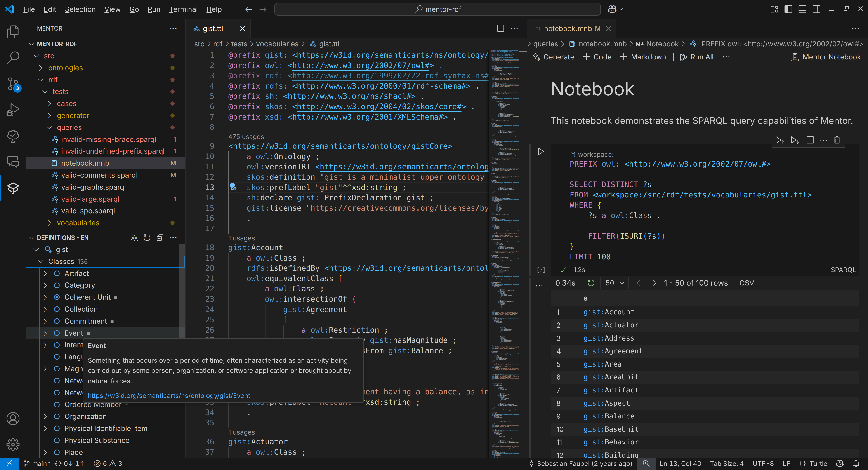Collapse the Classes section under DEFINITIONS
868x470 pixels.
coord(41,261)
